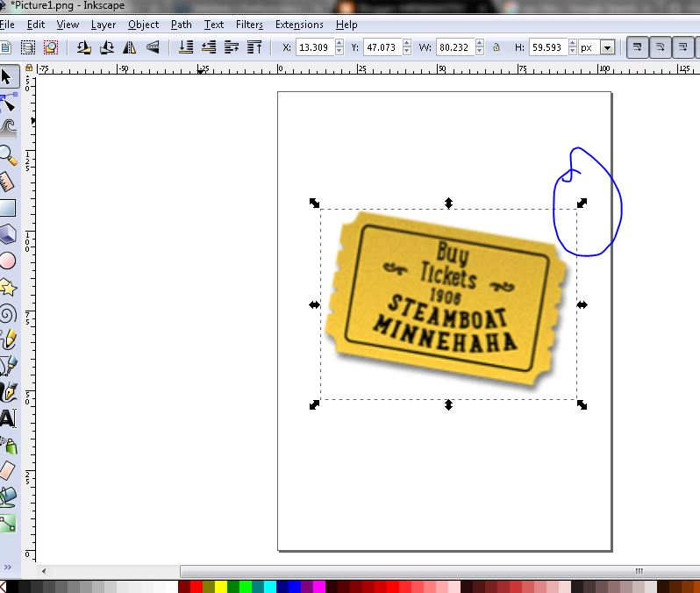Decrease the Y value with down arrow
Screen dimensions: 700x593
407,52
